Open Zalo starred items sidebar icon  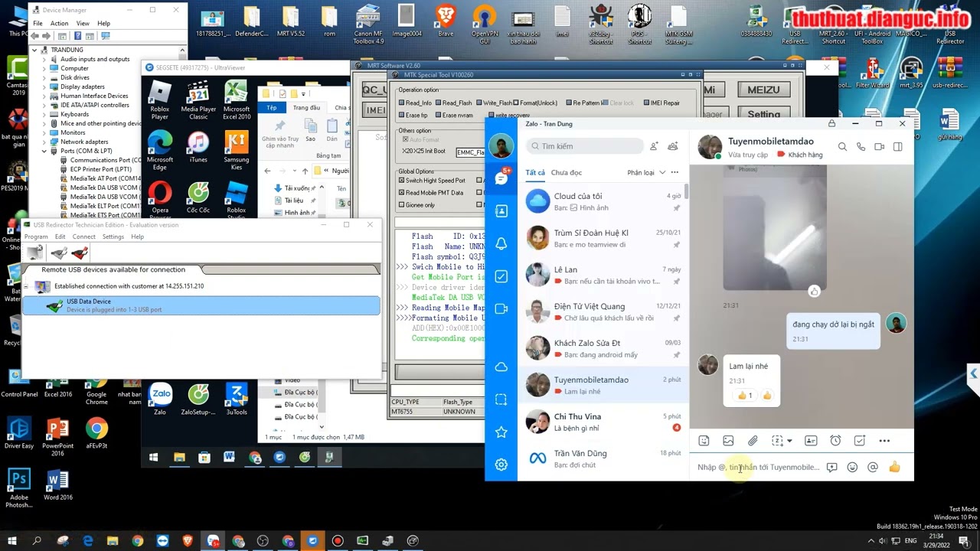click(501, 432)
